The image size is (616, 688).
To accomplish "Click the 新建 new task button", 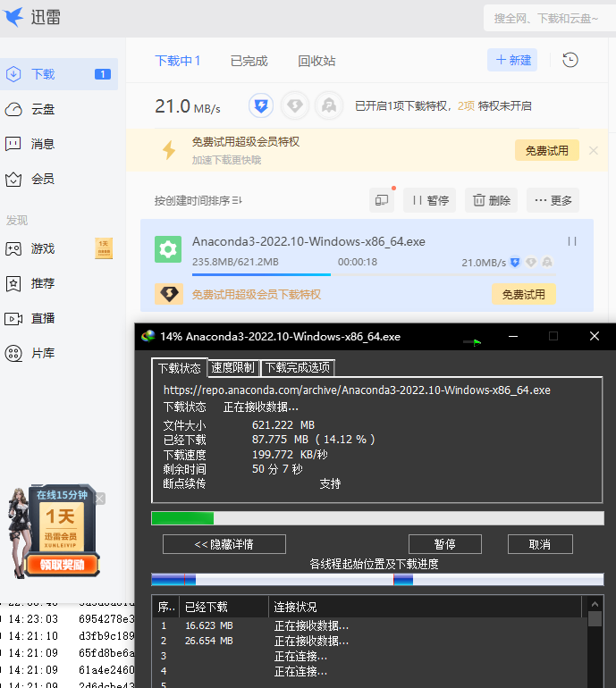I will pos(512,60).
